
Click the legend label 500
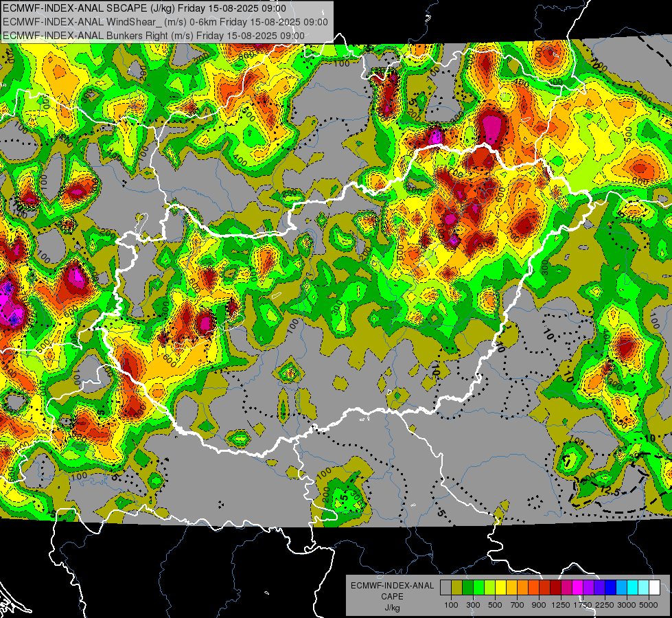coord(495,605)
